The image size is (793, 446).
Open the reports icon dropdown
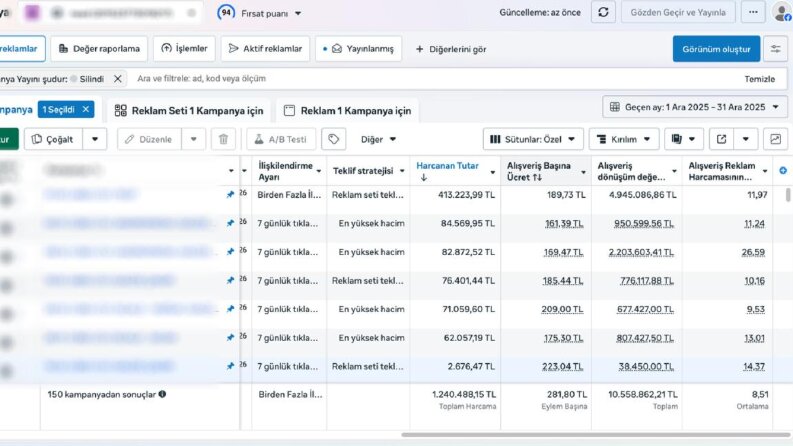(x=683, y=139)
